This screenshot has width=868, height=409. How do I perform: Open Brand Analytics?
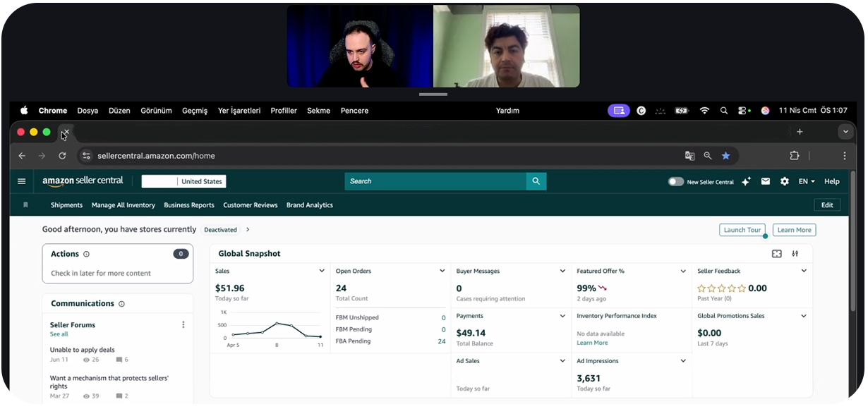tap(310, 205)
